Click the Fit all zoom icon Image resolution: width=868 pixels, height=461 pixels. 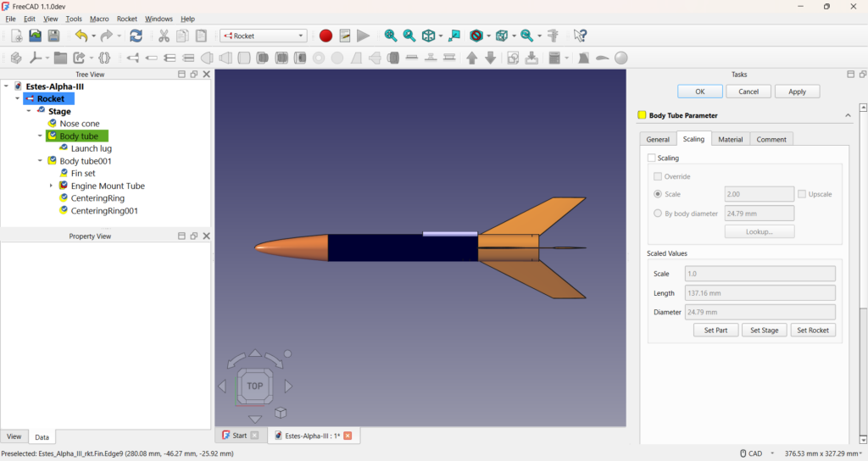[x=391, y=36]
